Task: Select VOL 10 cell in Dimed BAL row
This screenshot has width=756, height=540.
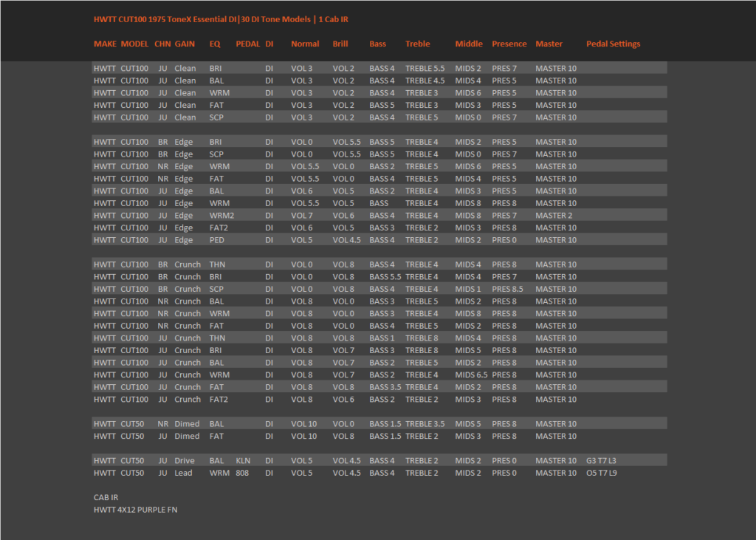Action: (x=303, y=424)
